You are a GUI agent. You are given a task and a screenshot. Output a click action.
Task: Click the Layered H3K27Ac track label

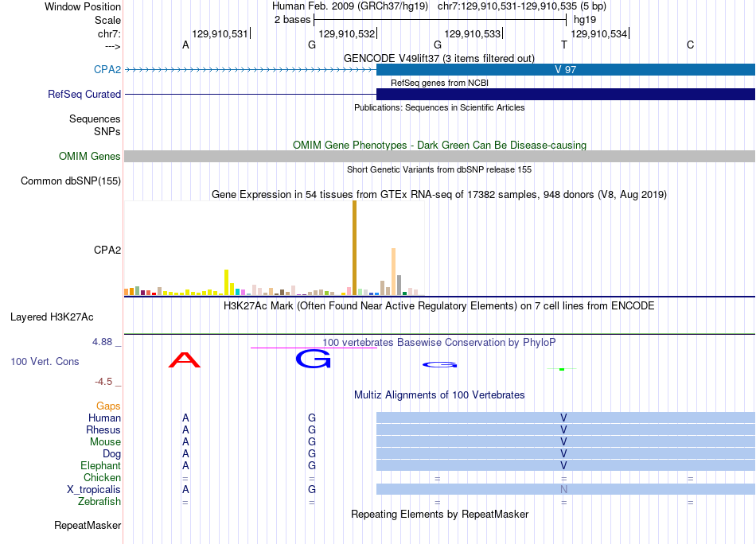(x=52, y=317)
